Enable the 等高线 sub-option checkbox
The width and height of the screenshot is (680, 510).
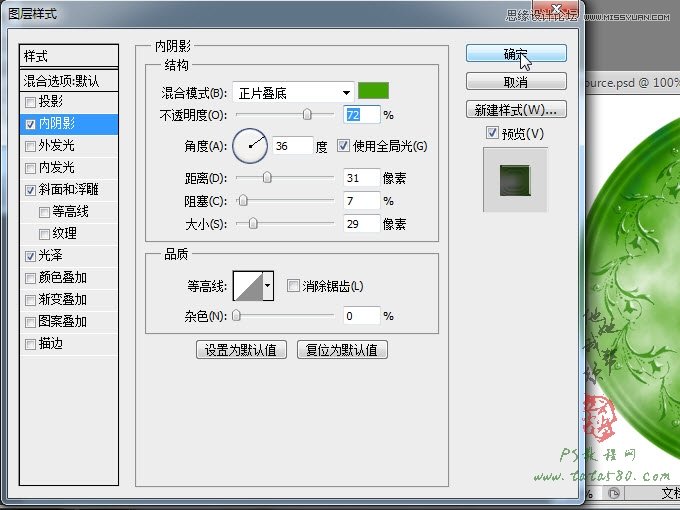click(x=44, y=212)
